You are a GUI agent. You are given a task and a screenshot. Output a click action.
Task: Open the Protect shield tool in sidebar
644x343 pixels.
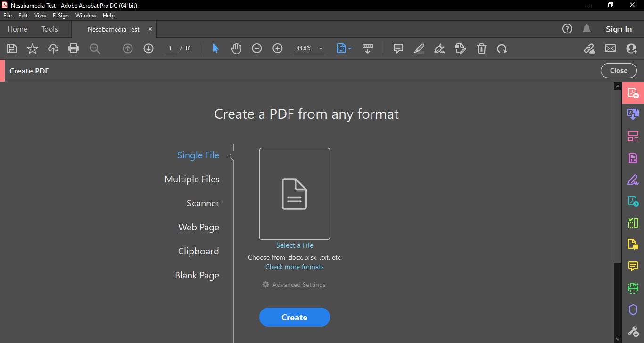coord(633,310)
